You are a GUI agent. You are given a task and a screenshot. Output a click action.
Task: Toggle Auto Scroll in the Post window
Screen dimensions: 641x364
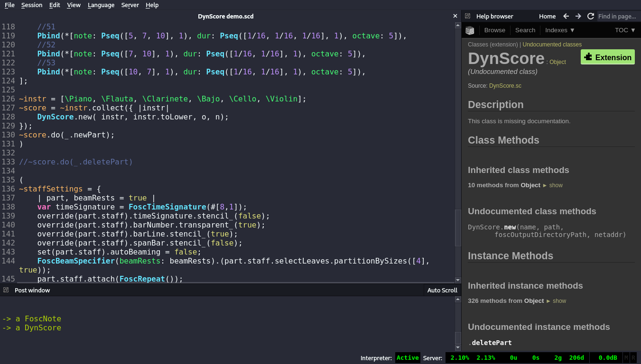click(x=442, y=290)
